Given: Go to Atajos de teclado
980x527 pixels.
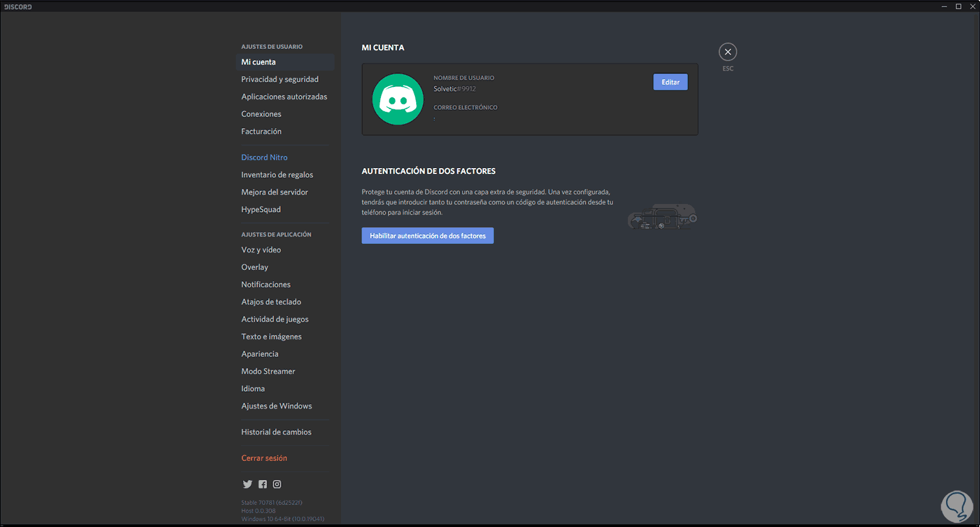Looking at the screenshot, I should click(285, 301).
